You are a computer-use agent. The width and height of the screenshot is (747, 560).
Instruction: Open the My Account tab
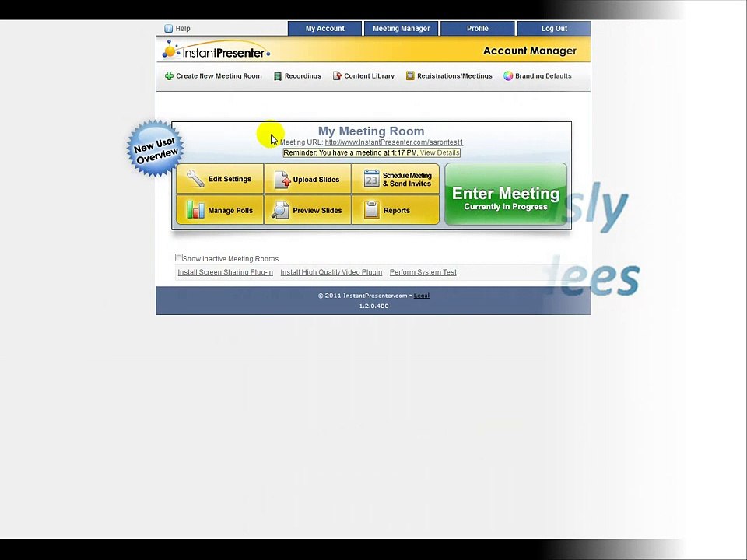click(325, 29)
